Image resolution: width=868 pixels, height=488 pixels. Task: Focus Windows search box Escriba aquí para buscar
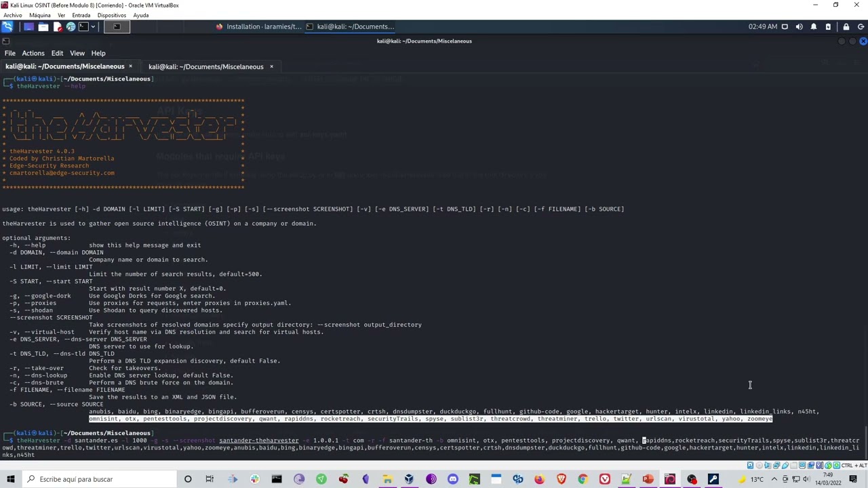(100, 479)
